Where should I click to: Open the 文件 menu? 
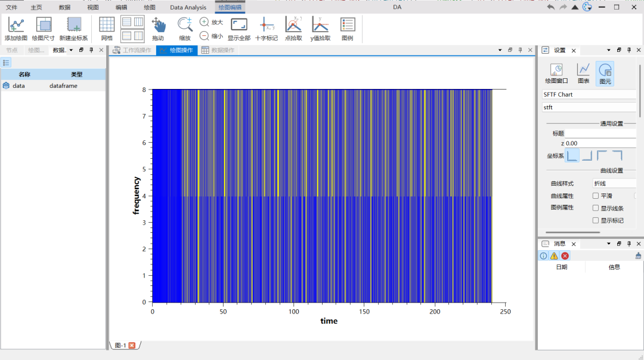coord(11,7)
